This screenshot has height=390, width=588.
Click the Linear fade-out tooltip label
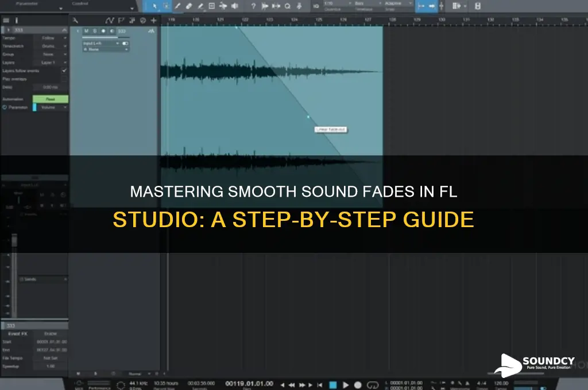click(x=330, y=129)
